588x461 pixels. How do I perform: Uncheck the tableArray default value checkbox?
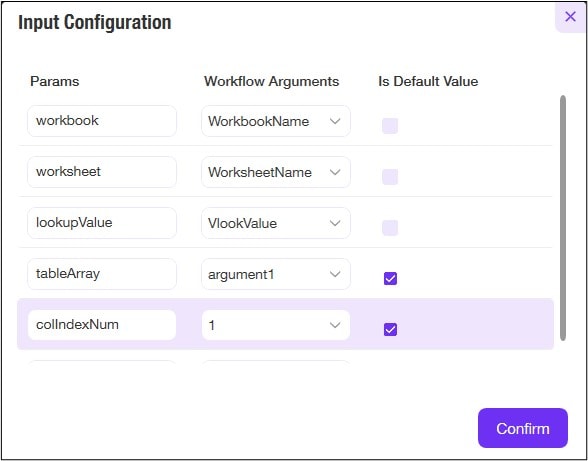pyautogui.click(x=390, y=279)
